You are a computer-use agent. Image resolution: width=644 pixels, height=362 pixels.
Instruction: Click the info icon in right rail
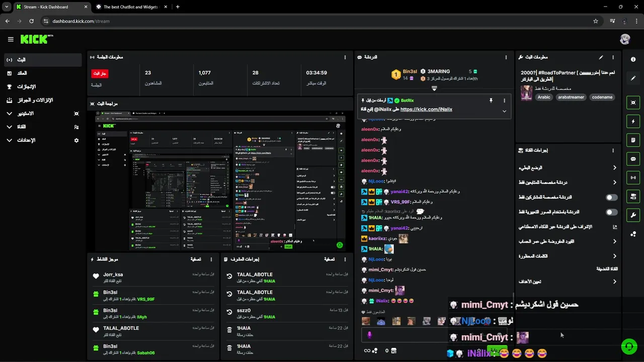click(x=633, y=59)
